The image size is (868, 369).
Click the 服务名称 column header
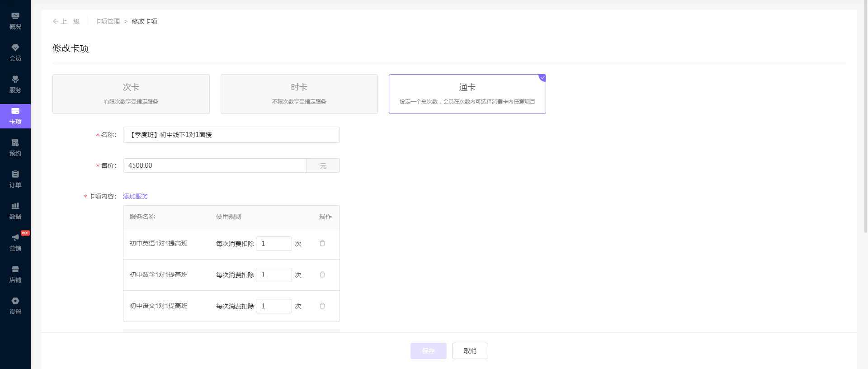[x=142, y=217]
